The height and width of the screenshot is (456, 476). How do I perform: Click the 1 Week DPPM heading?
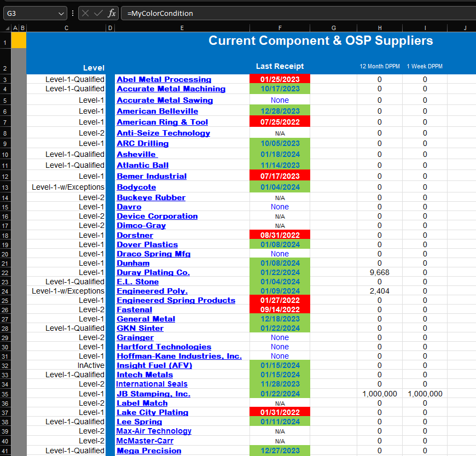(x=425, y=66)
